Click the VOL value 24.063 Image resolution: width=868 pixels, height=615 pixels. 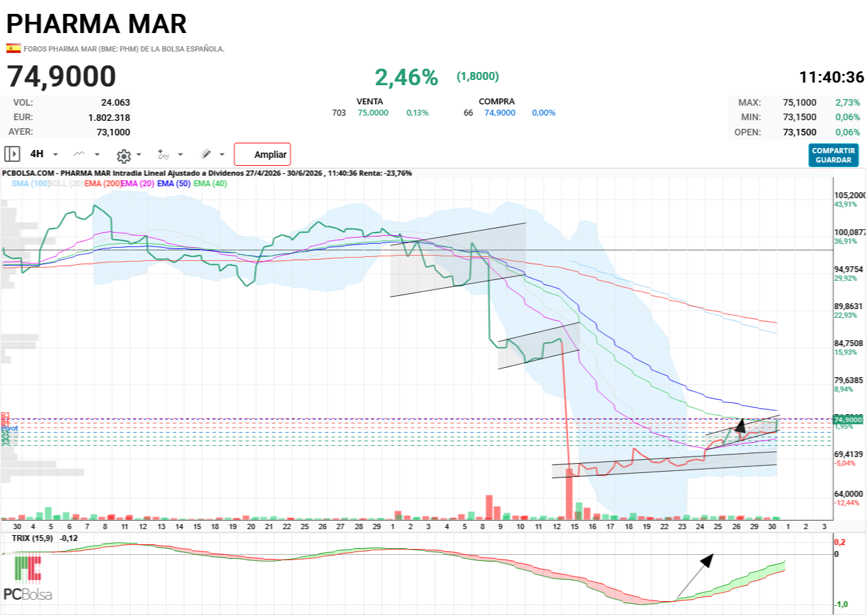(x=116, y=102)
